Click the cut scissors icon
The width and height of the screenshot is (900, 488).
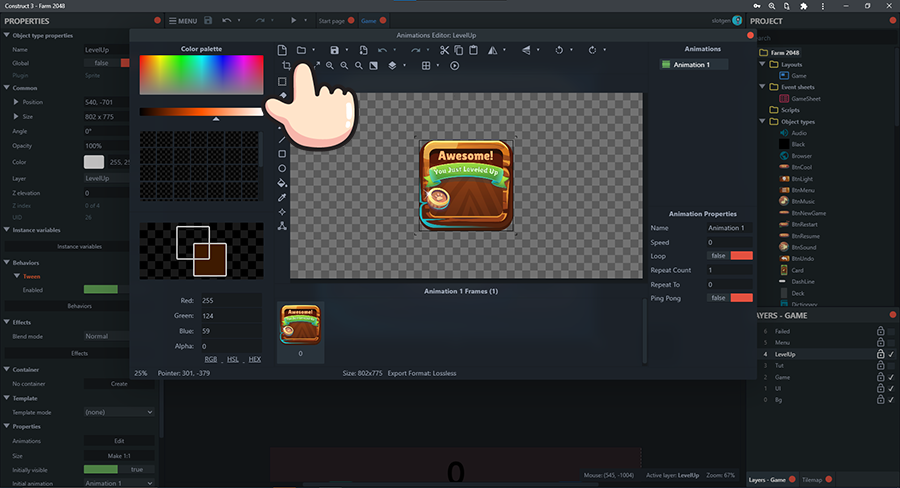444,50
